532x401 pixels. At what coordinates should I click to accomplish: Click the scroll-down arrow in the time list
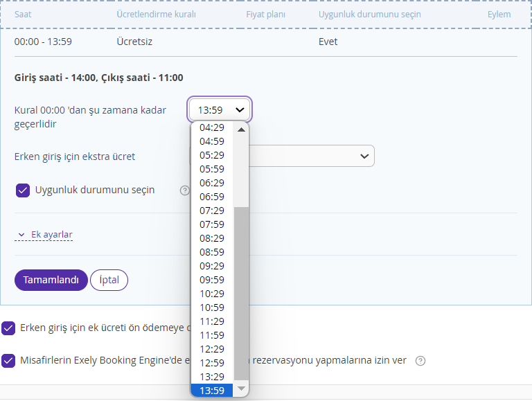tap(241, 389)
